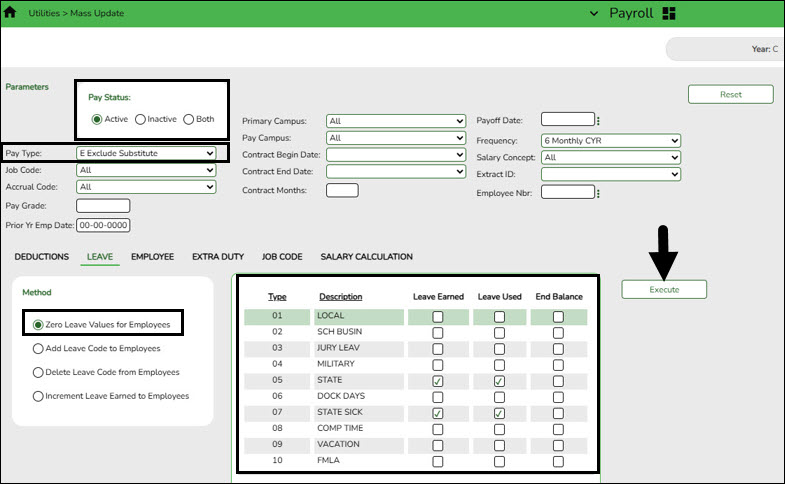The width and height of the screenshot is (785, 484).
Task: Open the Payroll application grid icon
Action: click(x=669, y=13)
